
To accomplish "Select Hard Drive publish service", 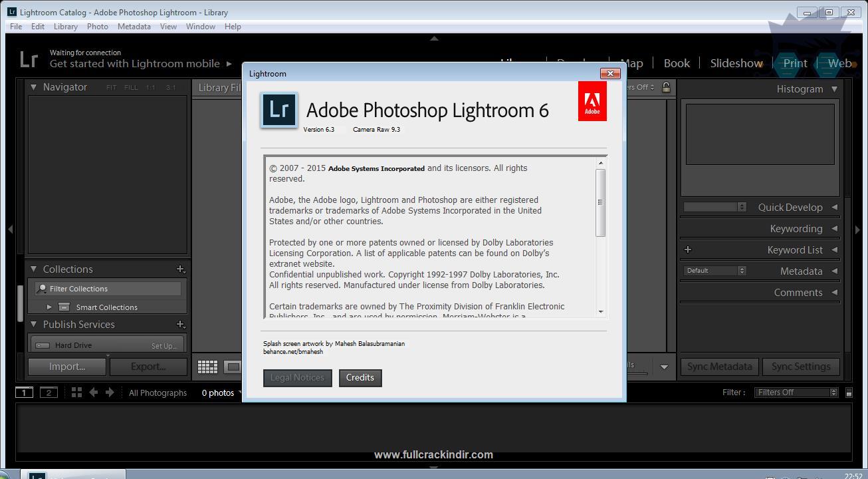I will 73,345.
